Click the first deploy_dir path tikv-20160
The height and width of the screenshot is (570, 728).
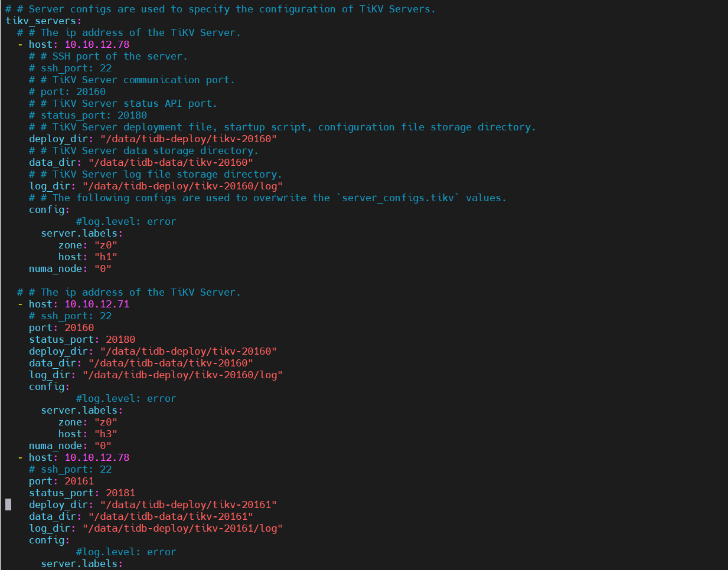coord(188,139)
